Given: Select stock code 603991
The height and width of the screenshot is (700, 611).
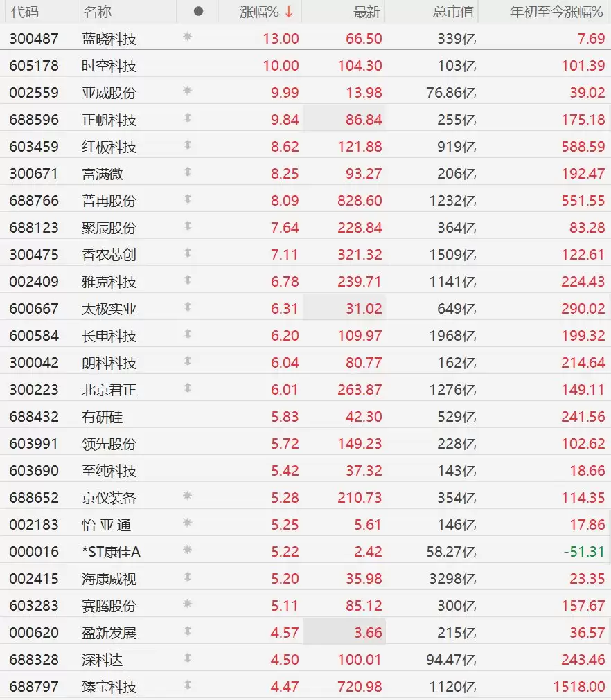Looking at the screenshot, I should coord(34,444).
